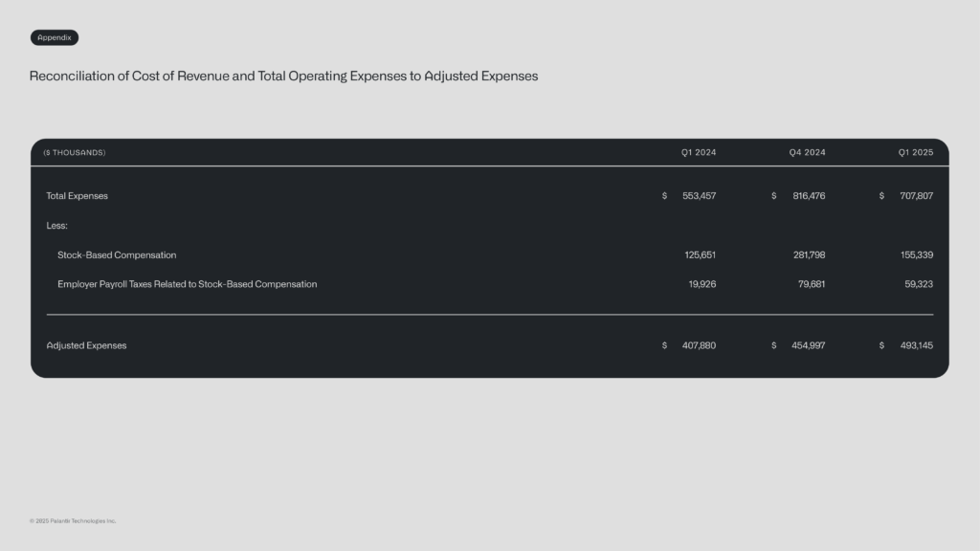
Task: Click payroll taxes value 59,323
Action: click(x=919, y=284)
